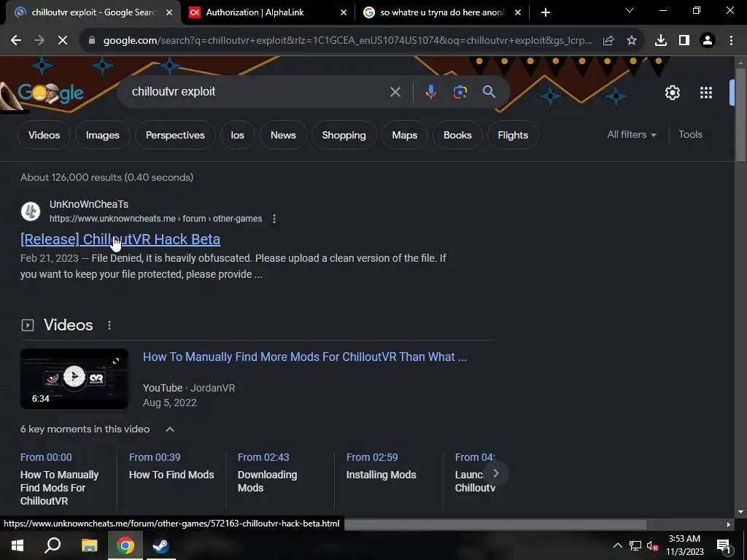This screenshot has width=747, height=560.
Task: Jump to key moment From 02:59
Action: tap(372, 458)
